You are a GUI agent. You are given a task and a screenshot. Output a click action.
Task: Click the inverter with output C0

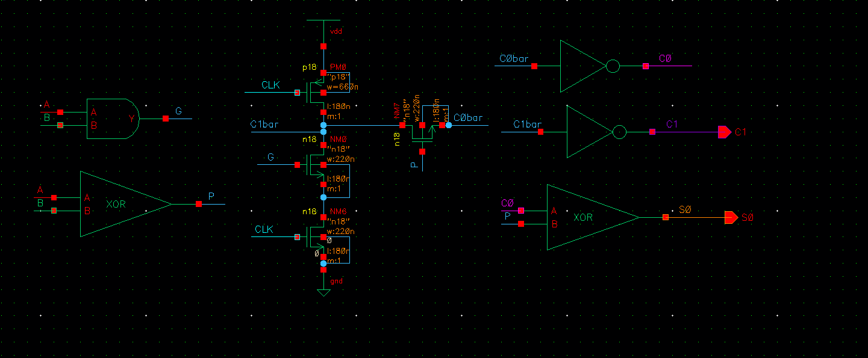(x=582, y=66)
